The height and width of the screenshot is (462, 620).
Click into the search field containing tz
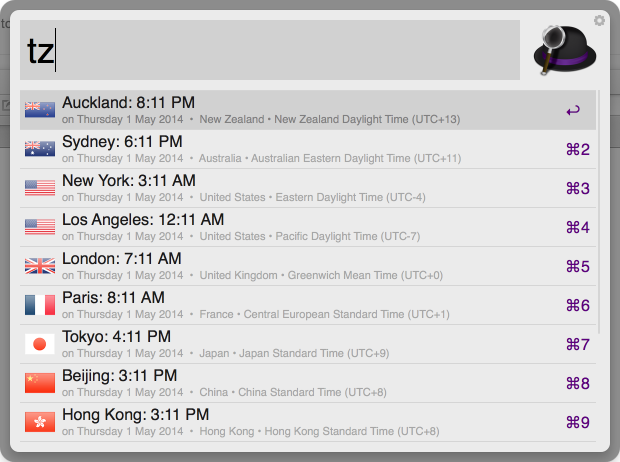click(270, 50)
